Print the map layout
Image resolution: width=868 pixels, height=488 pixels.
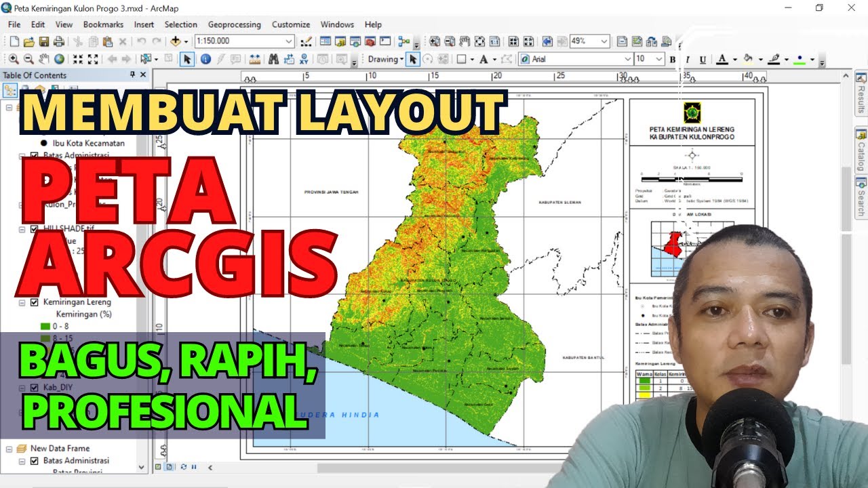(x=59, y=41)
